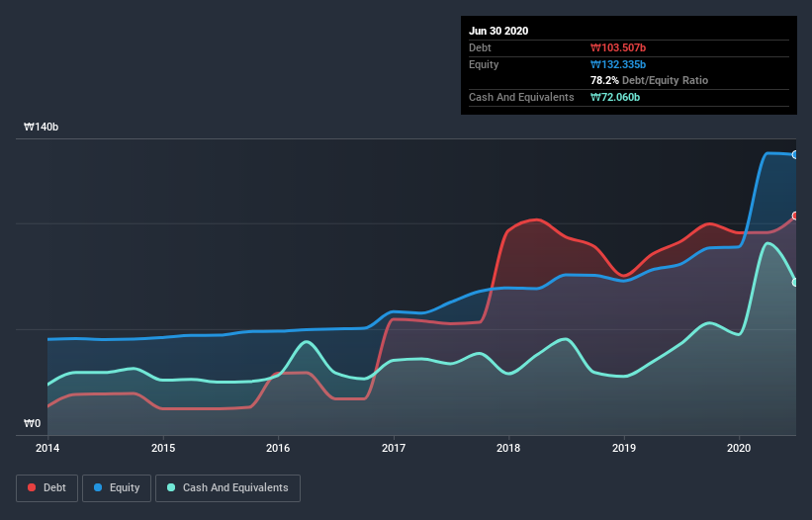812x520 pixels.
Task: Click the 78.2% Debt/Equity Ratio text
Action: click(650, 80)
